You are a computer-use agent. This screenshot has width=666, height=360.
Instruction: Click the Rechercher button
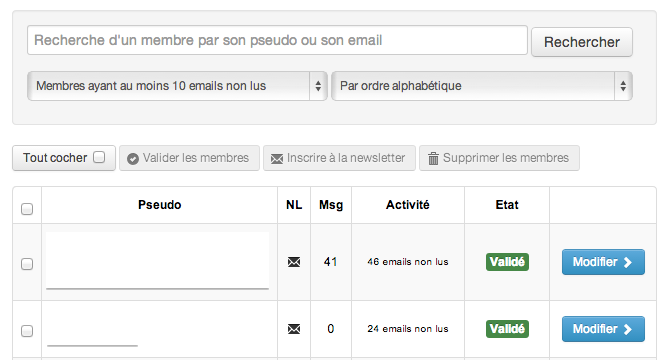[582, 42]
